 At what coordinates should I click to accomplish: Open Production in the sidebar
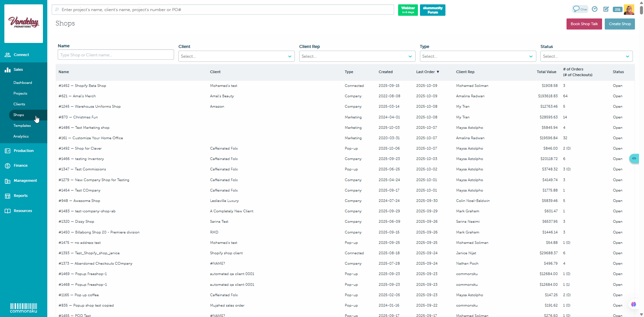coord(23,151)
